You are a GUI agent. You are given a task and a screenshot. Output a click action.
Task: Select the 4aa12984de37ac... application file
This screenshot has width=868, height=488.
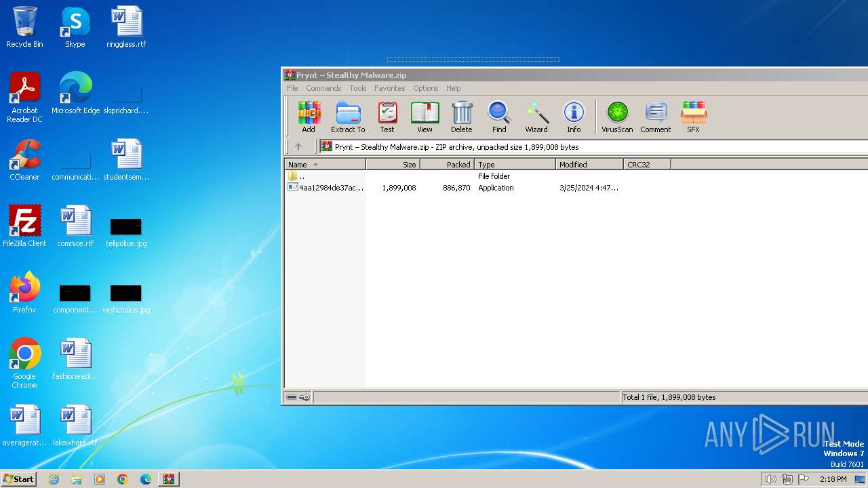(x=325, y=188)
